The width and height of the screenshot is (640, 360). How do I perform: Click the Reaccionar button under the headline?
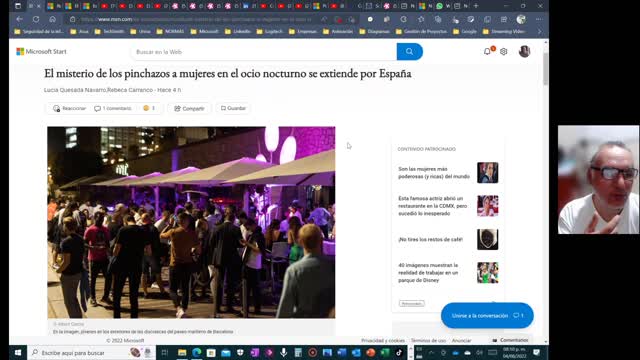pos(69,108)
